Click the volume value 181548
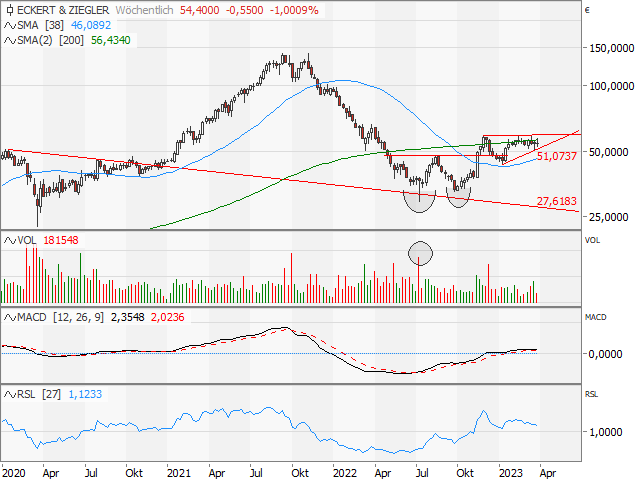This screenshot has width=640, height=480. (x=61, y=240)
